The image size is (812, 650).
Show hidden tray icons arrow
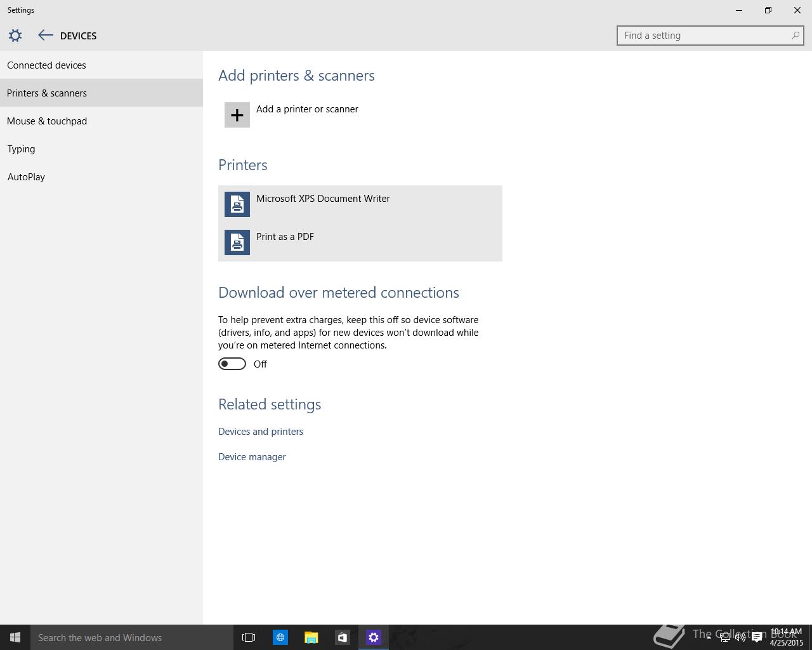click(x=709, y=637)
